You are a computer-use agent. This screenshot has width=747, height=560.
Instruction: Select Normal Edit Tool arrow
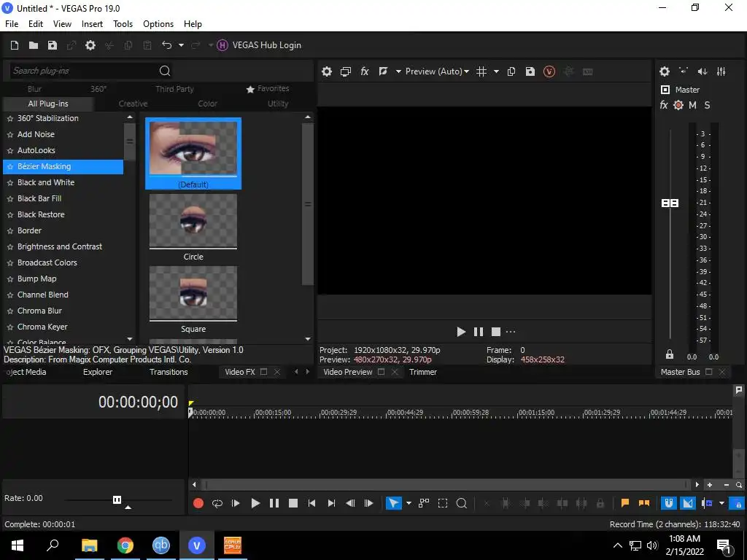(x=393, y=503)
